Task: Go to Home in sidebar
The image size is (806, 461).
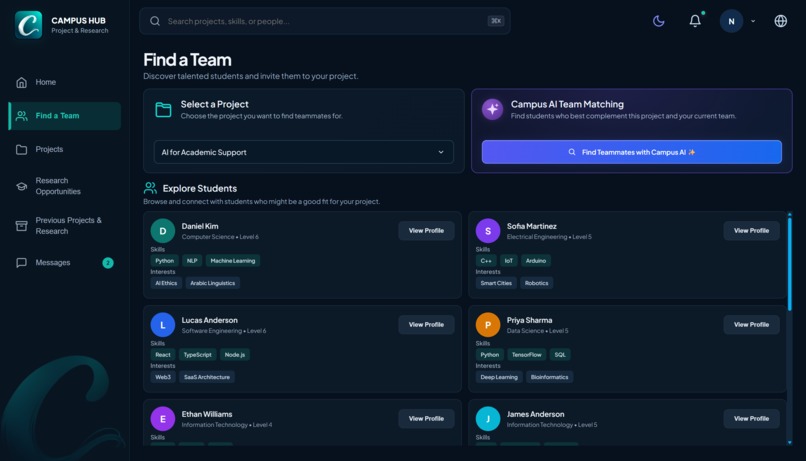Action: click(x=65, y=82)
